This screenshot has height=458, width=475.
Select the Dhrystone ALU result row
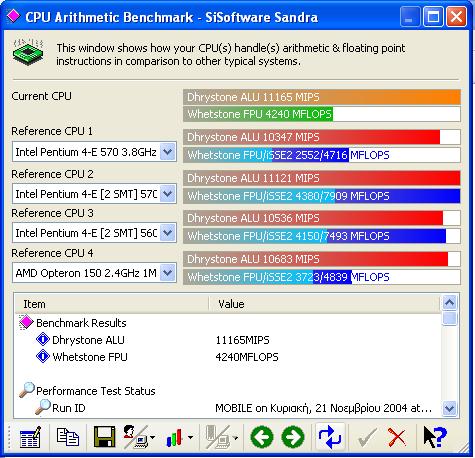(88, 340)
